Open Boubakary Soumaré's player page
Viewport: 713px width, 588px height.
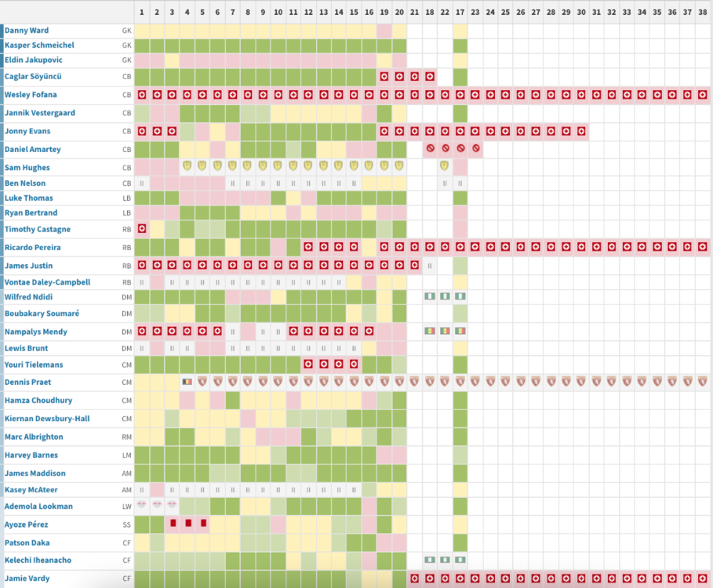42,313
